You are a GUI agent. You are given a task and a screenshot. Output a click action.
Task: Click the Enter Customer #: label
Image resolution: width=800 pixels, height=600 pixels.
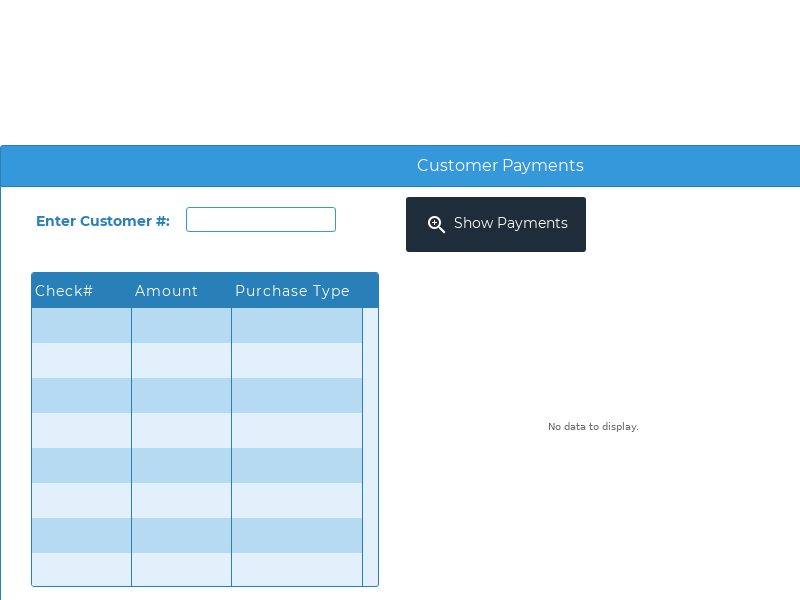103,221
